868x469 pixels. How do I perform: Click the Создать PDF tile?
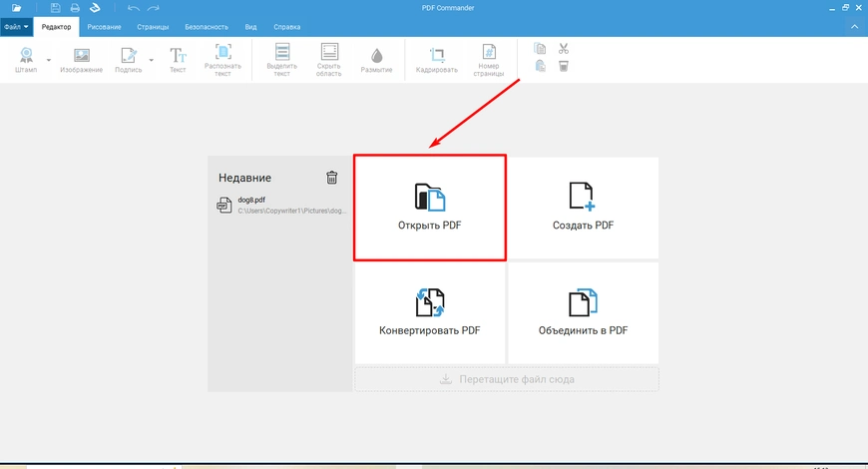point(583,208)
